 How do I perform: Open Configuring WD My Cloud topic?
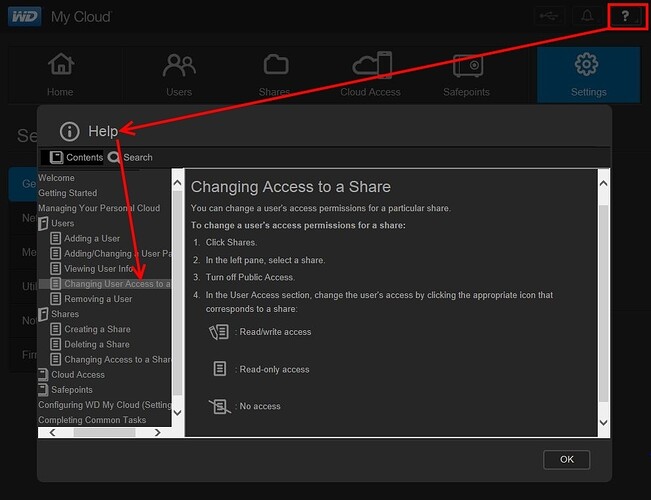pos(105,405)
